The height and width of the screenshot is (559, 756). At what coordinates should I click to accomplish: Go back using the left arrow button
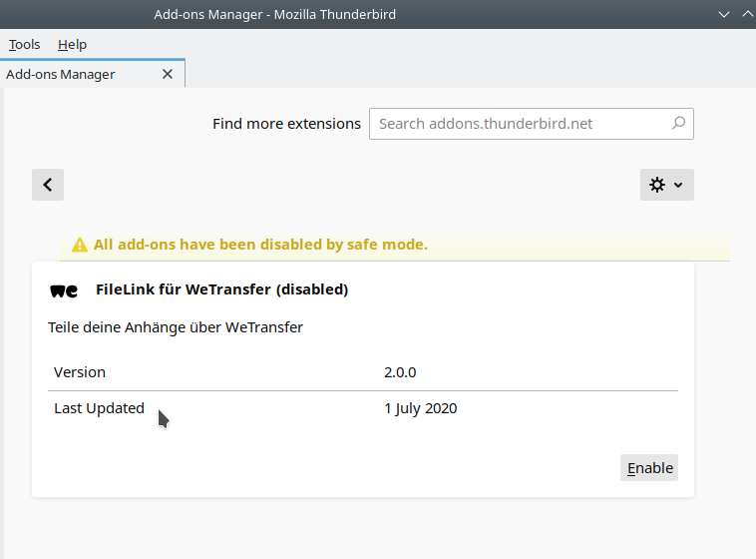tap(48, 185)
